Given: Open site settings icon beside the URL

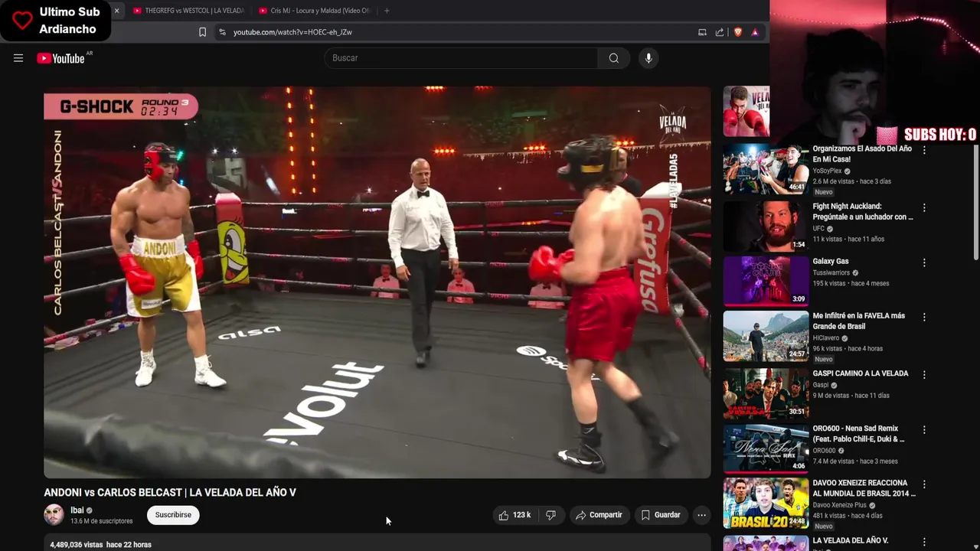Looking at the screenshot, I should click(222, 32).
